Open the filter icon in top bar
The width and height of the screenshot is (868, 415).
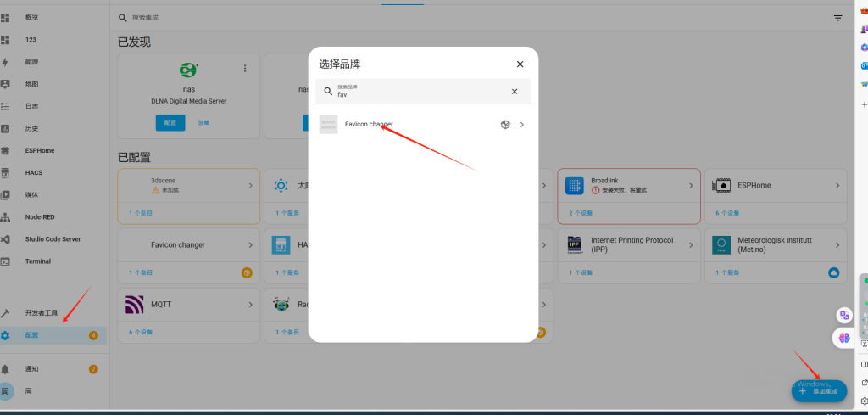837,18
